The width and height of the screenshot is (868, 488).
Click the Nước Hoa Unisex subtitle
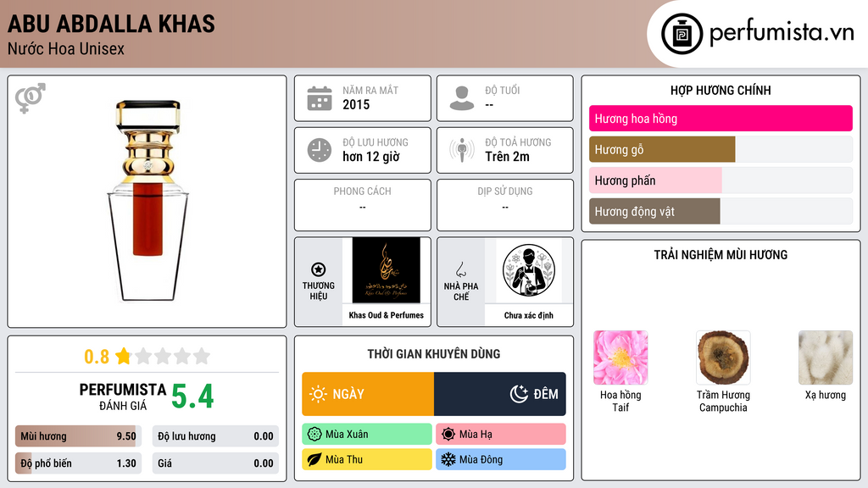pos(66,49)
